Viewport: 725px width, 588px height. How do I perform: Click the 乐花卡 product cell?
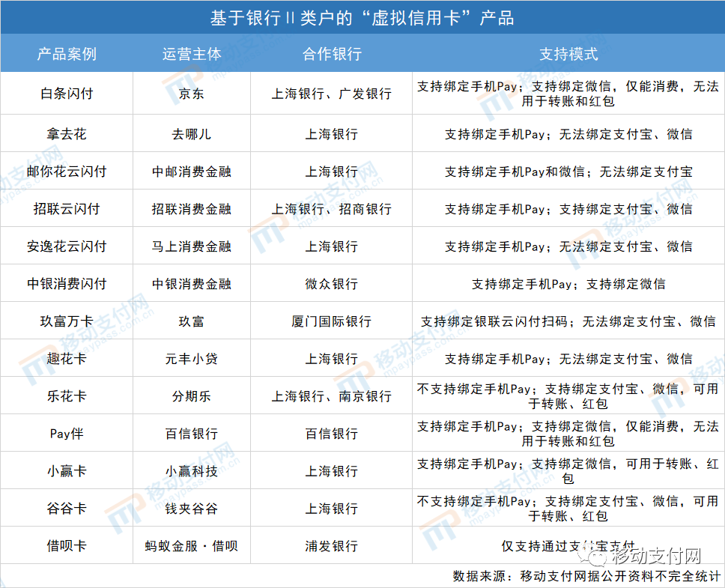coord(67,396)
